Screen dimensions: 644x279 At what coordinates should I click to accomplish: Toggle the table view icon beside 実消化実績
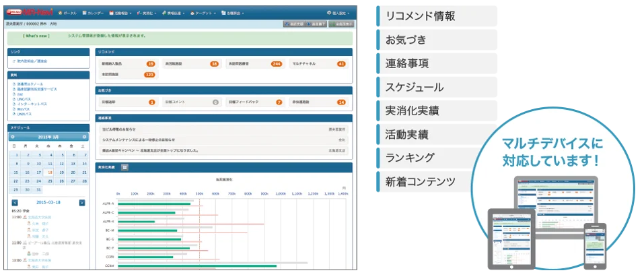125,168
